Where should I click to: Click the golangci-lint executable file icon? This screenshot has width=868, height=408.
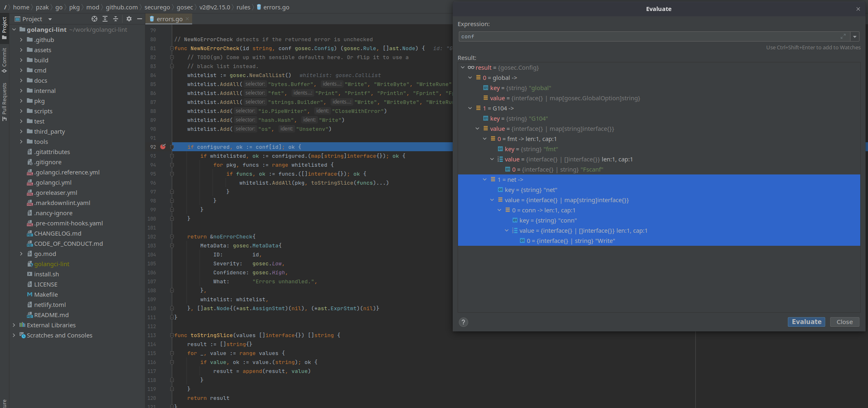point(30,264)
